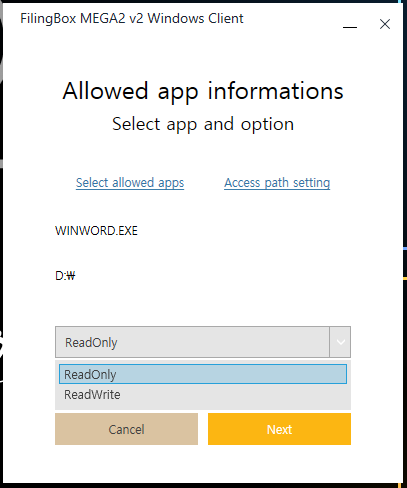Click the dropdown chevron arrow
The width and height of the screenshot is (407, 488).
click(x=340, y=342)
